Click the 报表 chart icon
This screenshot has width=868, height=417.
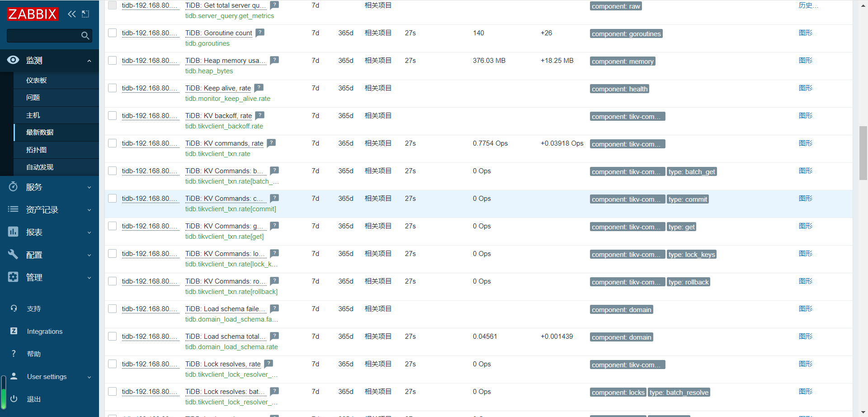[x=13, y=232]
